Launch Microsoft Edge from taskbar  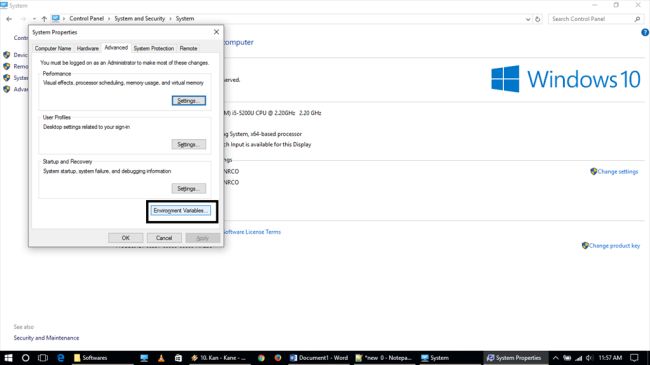61,358
